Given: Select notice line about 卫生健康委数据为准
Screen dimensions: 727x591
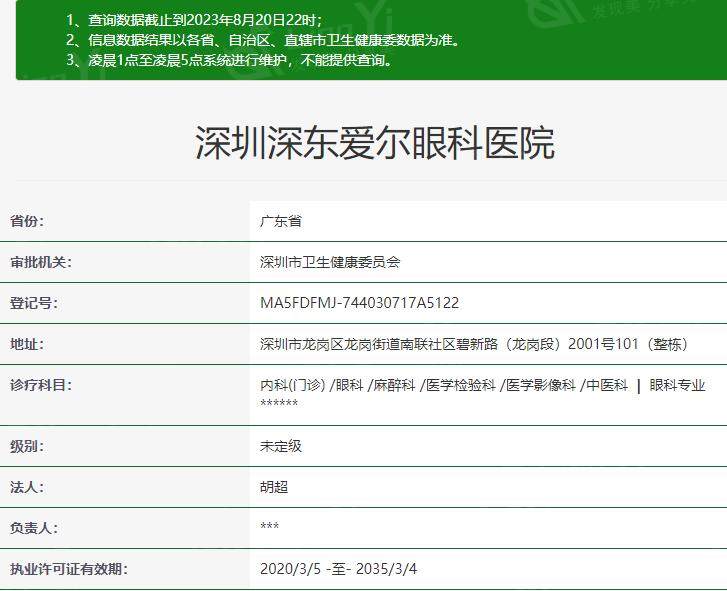Looking at the screenshot, I should point(263,40).
